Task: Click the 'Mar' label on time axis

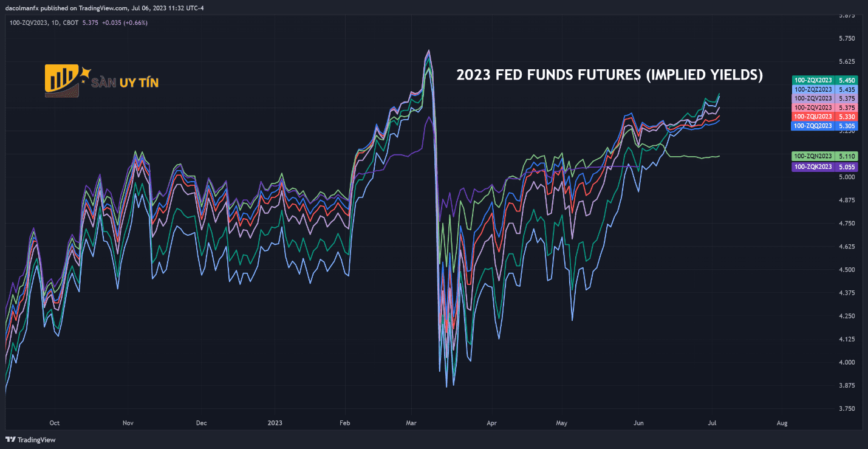Action: pos(411,423)
